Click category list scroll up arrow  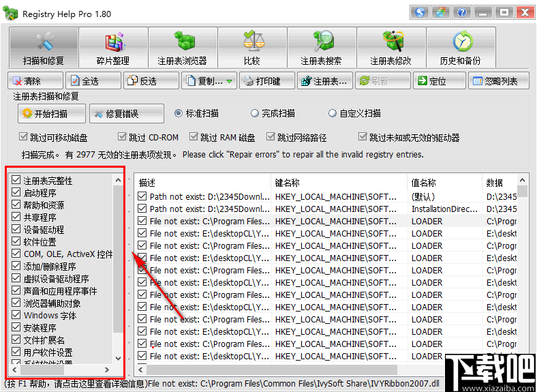point(118,180)
